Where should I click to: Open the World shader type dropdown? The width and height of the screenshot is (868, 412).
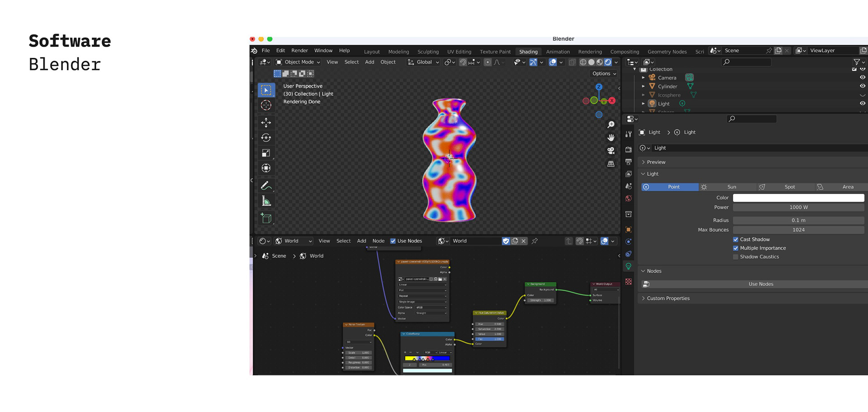coord(294,241)
